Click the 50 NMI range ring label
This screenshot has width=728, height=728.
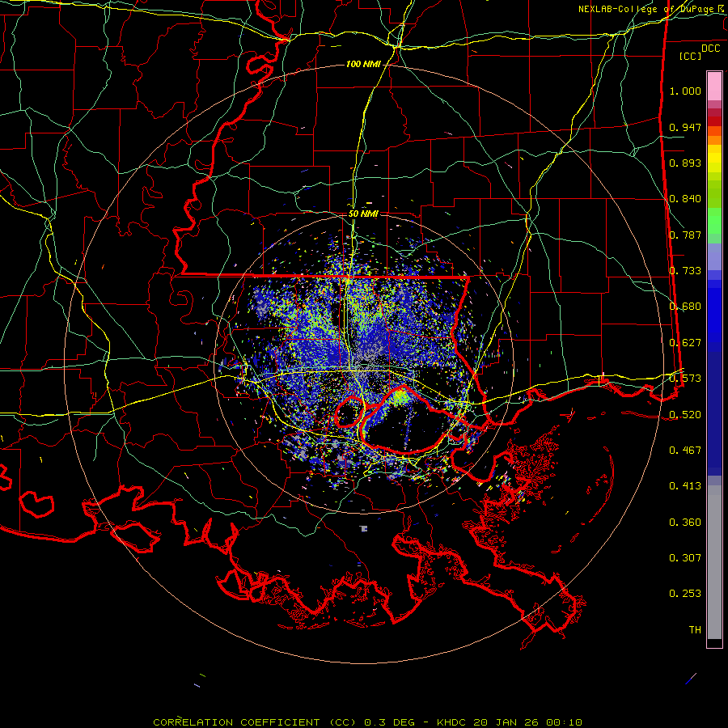(x=363, y=214)
